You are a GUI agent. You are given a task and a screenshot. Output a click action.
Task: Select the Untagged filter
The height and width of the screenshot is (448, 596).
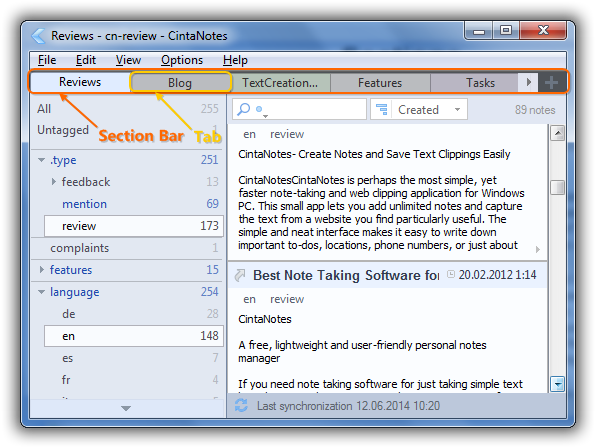pyautogui.click(x=63, y=130)
